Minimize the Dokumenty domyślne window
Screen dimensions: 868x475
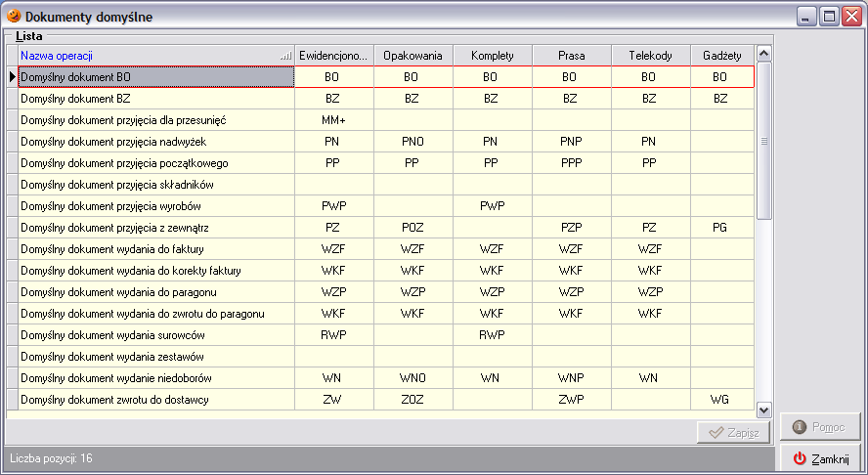[806, 17]
